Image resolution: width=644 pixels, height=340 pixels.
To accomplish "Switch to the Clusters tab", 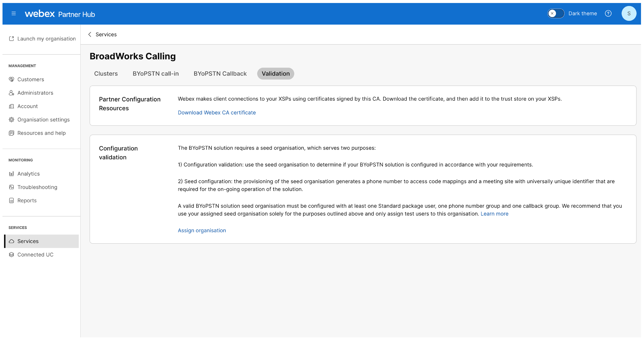I will point(106,74).
